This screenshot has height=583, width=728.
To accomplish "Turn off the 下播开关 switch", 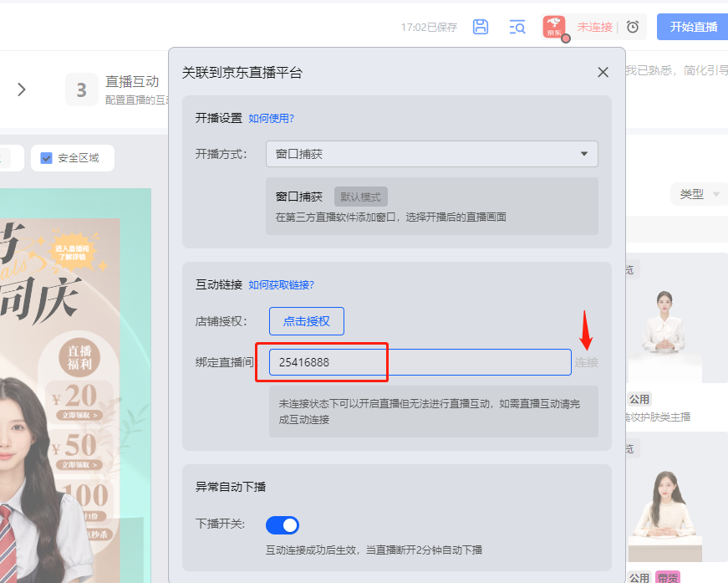I will click(283, 524).
